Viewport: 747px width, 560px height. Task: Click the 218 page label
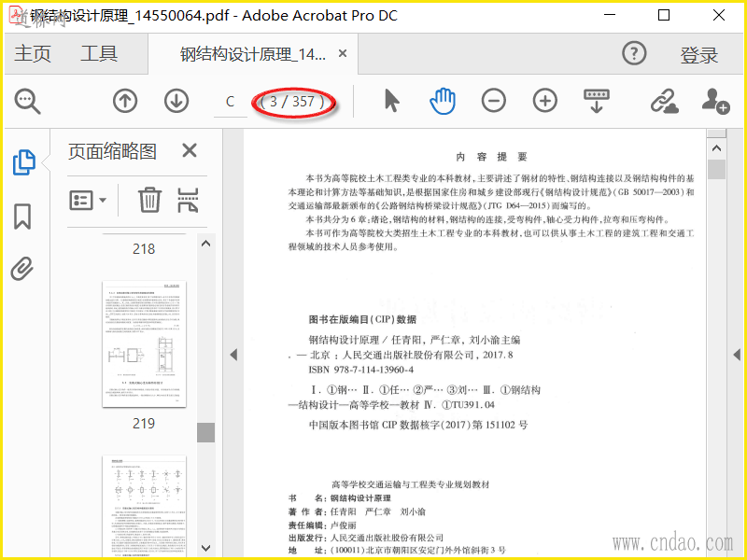tap(144, 248)
